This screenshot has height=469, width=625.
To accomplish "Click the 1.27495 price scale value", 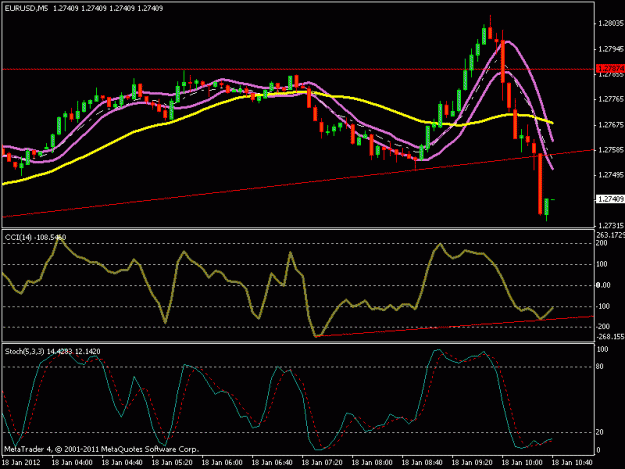I will tap(611, 175).
